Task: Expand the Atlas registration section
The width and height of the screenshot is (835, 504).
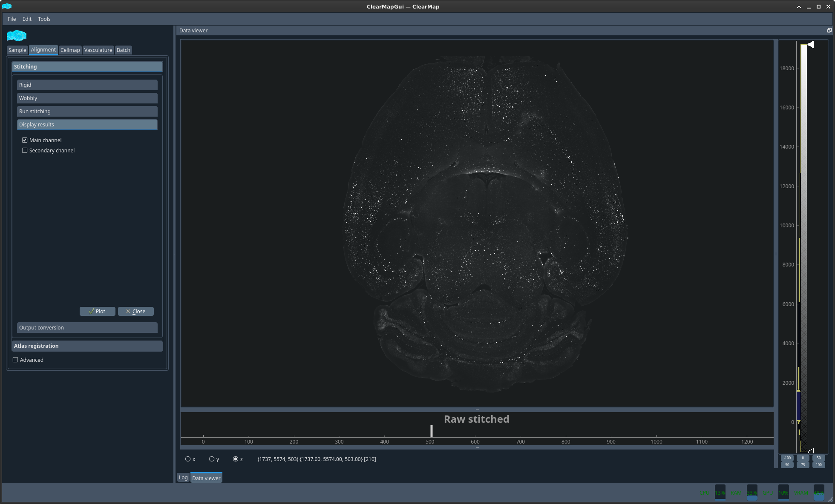Action: point(87,346)
